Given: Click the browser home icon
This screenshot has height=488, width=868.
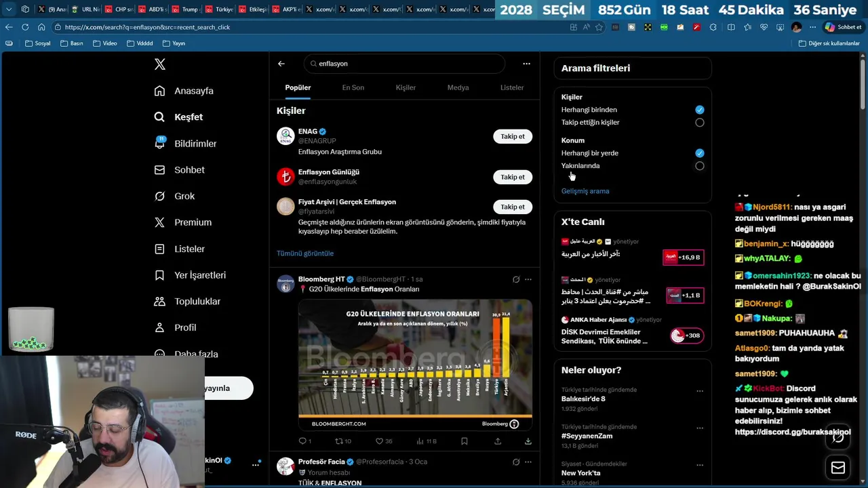Looking at the screenshot, I should [41, 27].
